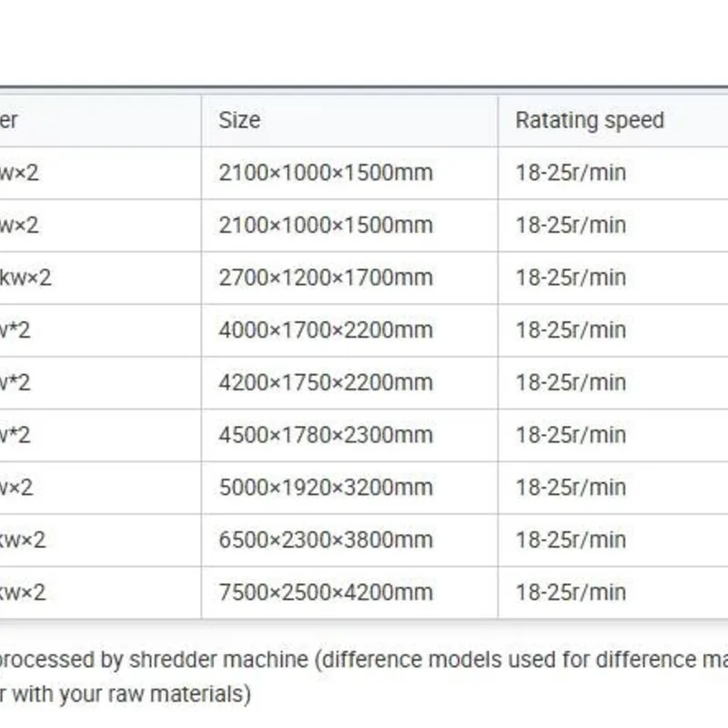Select the 2700×1200×1700mm size cell
Image resolution: width=728 pixels, height=728 pixels.
tap(326, 278)
